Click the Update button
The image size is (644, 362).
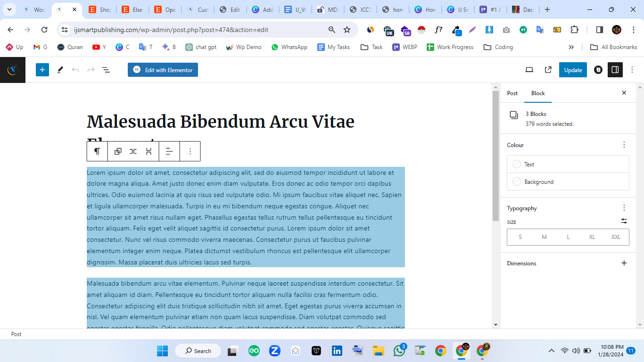pos(573,70)
